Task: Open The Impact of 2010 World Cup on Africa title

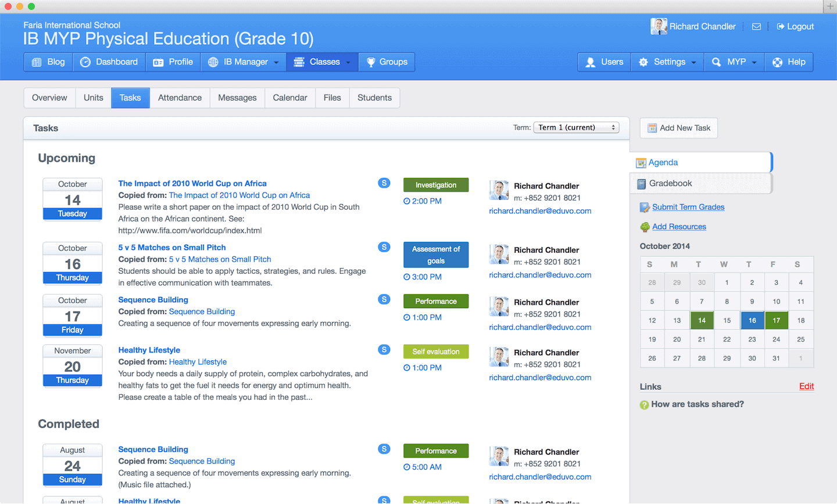Action: click(192, 184)
